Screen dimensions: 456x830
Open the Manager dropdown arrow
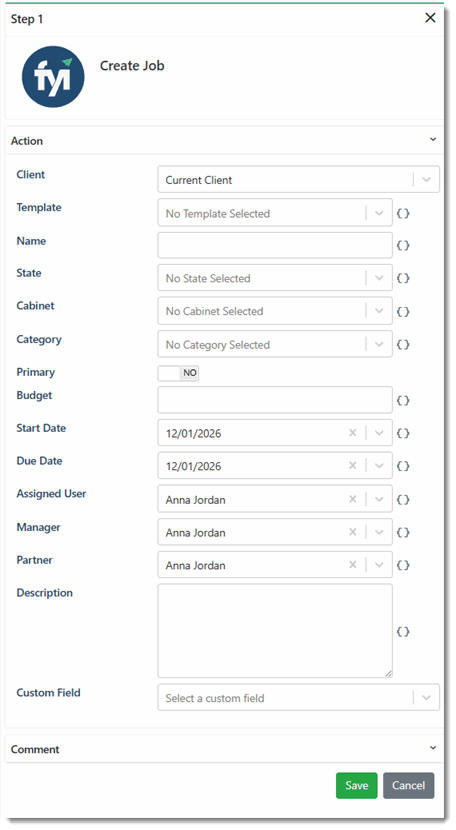[379, 532]
